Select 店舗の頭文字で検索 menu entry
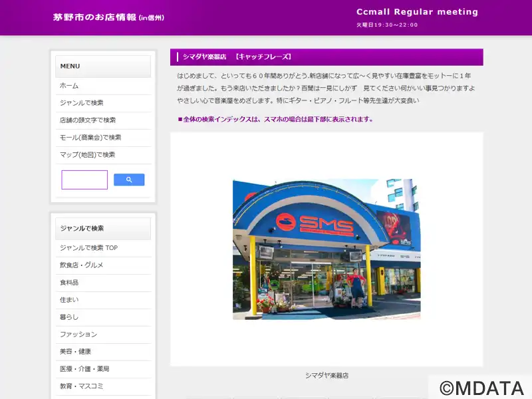 [x=103, y=120]
